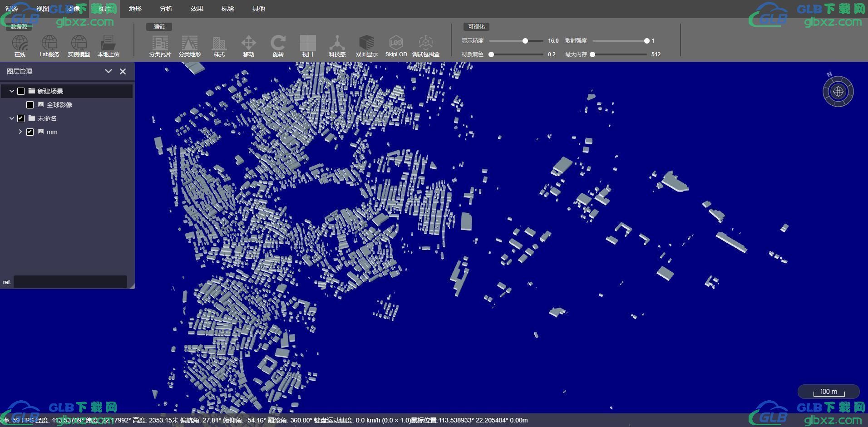Check the 新建场景 checkbox
This screenshot has width=868, height=427.
(21, 91)
